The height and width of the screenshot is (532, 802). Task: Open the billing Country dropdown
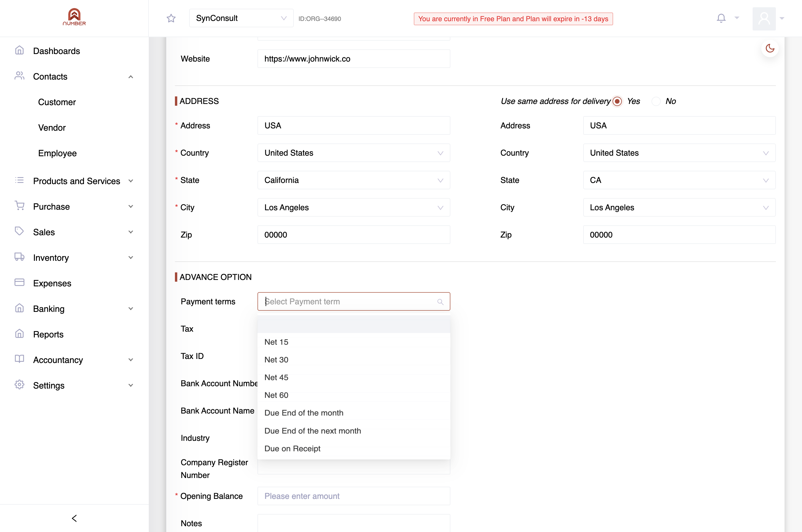(354, 153)
